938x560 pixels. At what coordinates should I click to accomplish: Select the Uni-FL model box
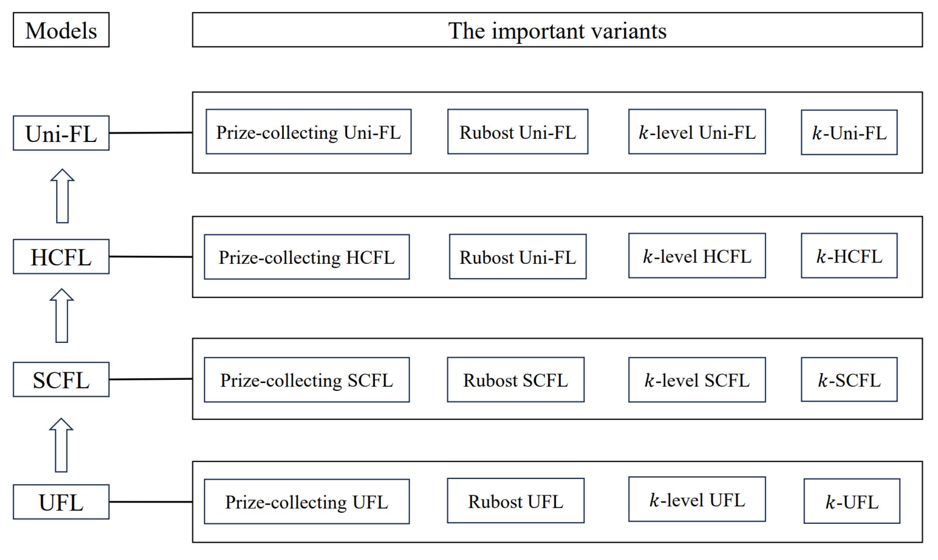[61, 133]
